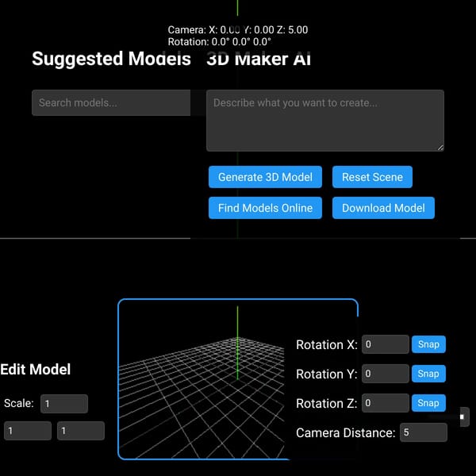Select the Rotation Y input field

386,374
